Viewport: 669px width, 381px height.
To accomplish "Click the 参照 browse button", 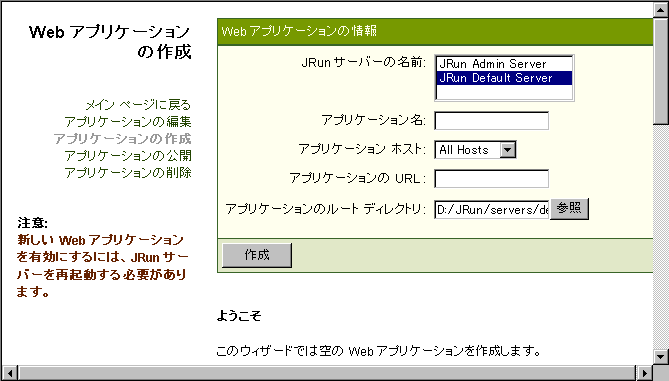I will coord(569,209).
